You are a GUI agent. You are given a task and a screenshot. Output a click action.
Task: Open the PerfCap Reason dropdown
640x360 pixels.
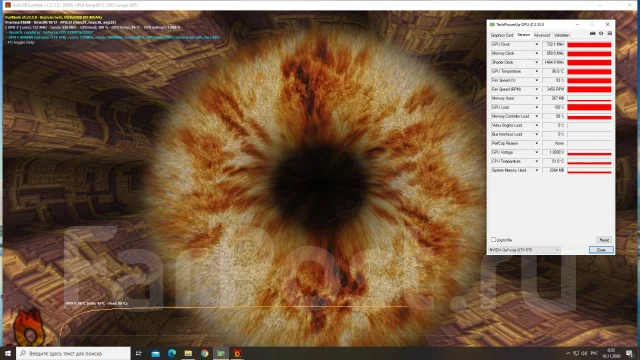536,143
